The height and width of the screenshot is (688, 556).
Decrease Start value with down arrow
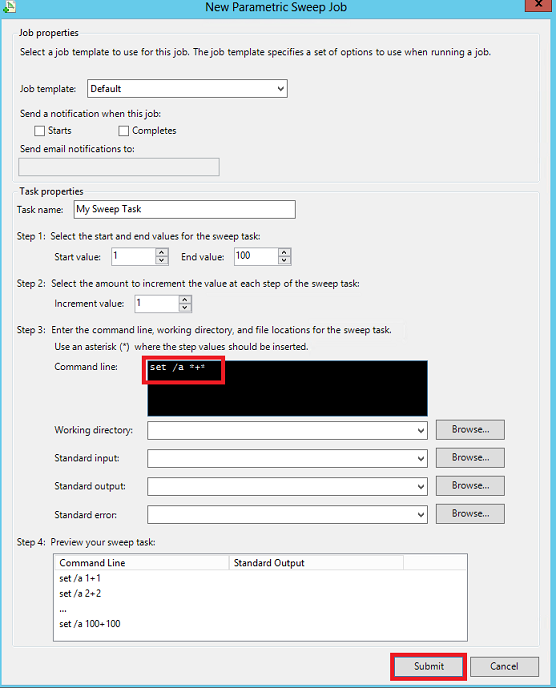click(162, 260)
